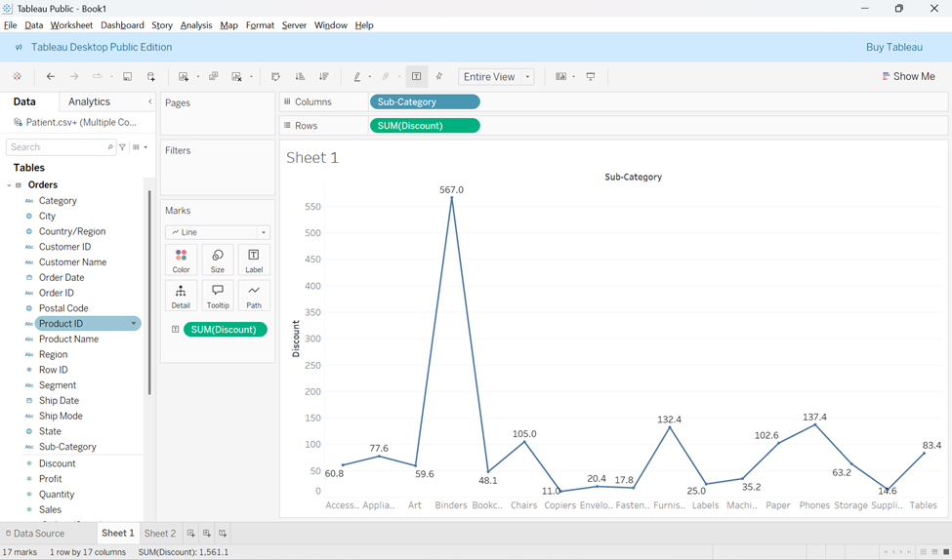Open the Analysis menu

(196, 24)
